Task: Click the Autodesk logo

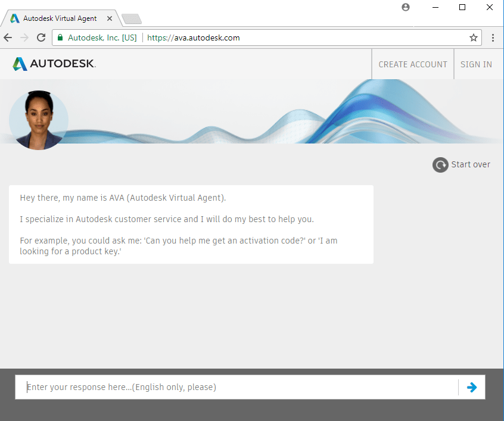Action: click(54, 64)
